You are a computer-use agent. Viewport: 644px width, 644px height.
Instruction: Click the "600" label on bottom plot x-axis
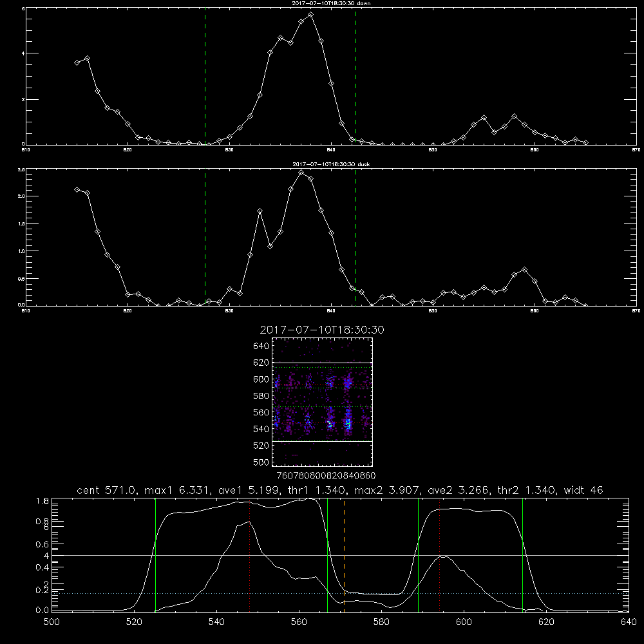(x=464, y=622)
